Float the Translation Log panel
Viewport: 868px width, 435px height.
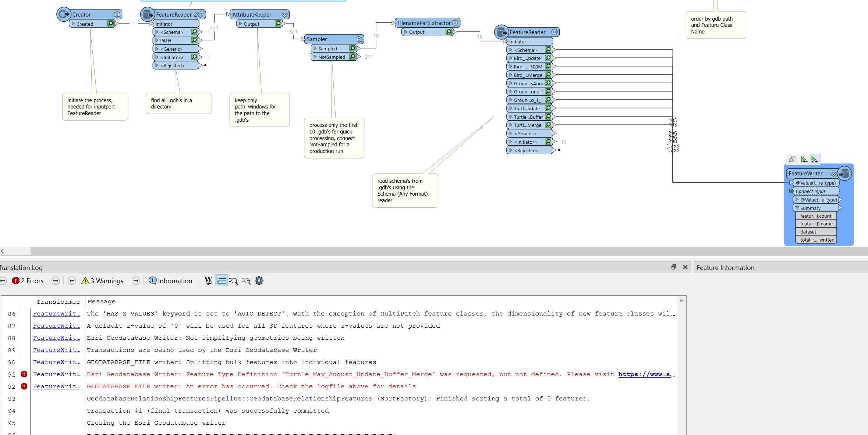pyautogui.click(x=673, y=267)
